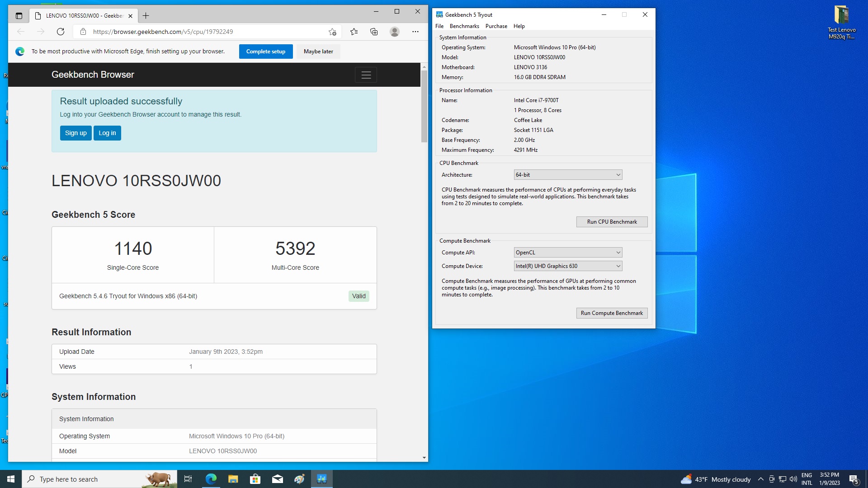Click the taskbar search box

point(99,479)
